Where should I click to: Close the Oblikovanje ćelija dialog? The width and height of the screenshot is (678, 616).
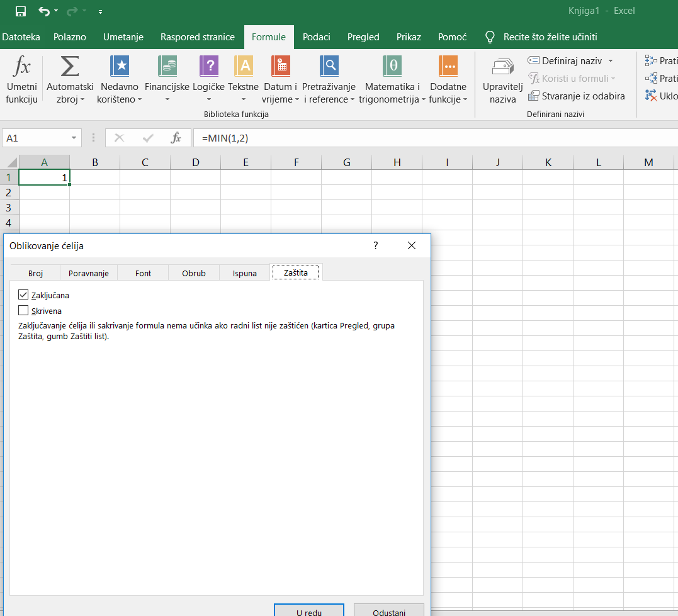[x=412, y=245]
